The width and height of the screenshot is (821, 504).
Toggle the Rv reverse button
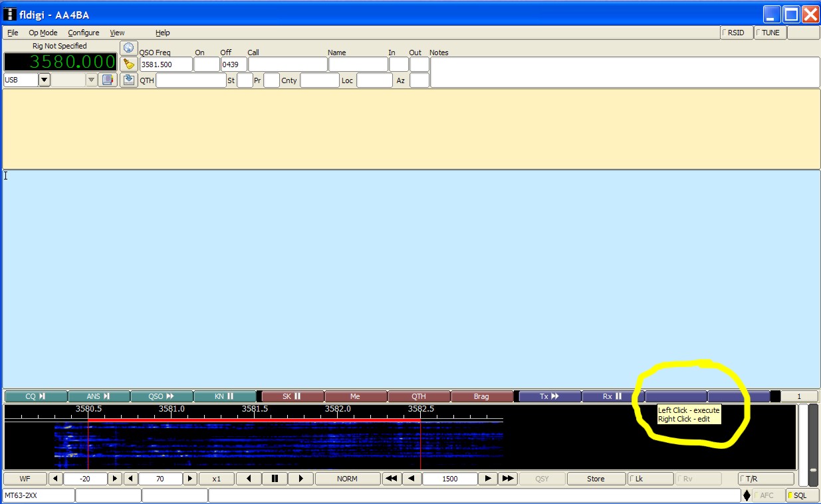point(697,479)
